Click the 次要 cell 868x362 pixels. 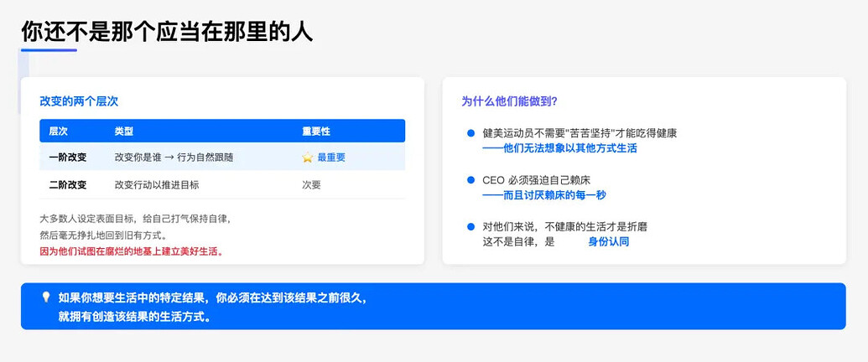pyautogui.click(x=311, y=185)
